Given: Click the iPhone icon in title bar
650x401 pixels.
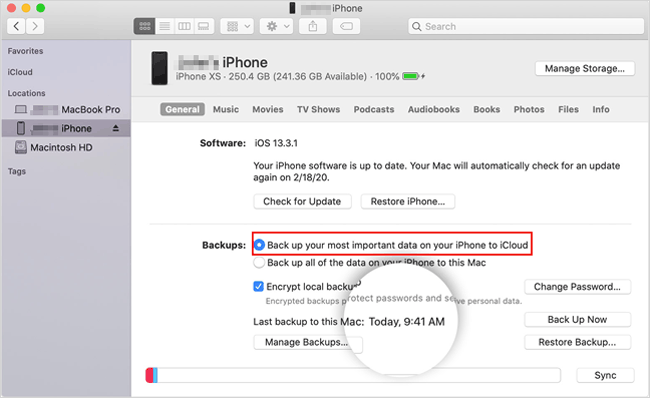Looking at the screenshot, I should (292, 8).
